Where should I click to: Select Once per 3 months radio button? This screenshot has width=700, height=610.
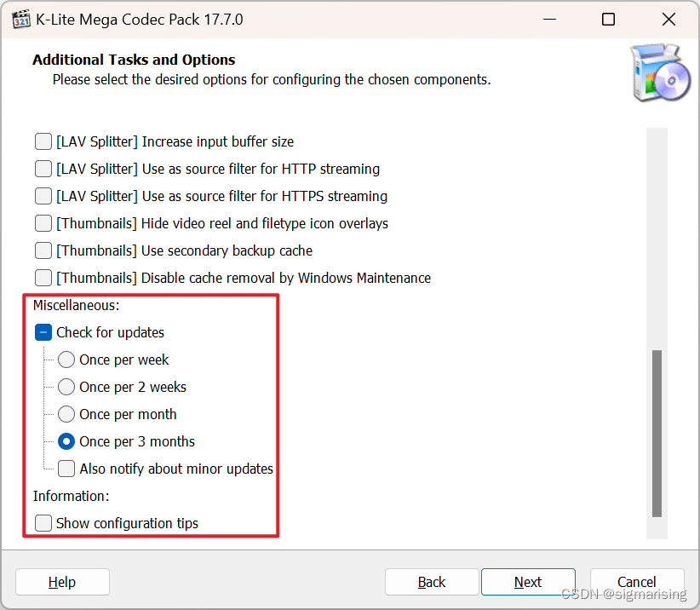66,441
